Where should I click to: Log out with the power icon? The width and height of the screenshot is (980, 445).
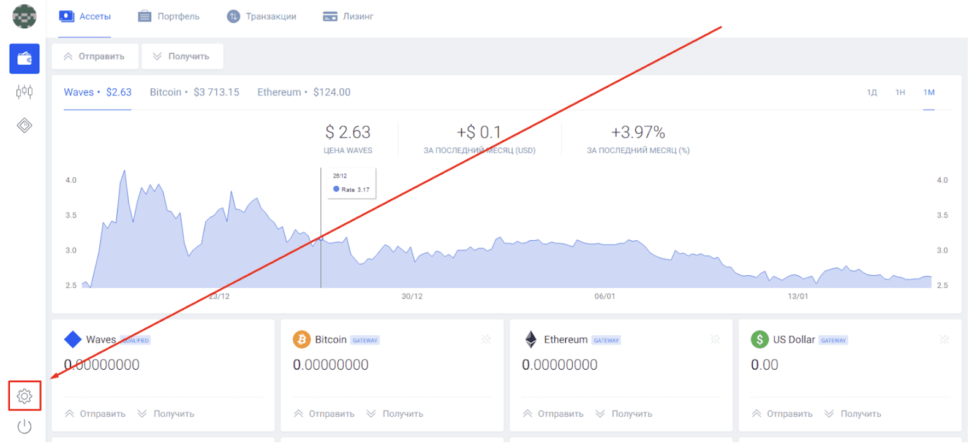coord(24,427)
